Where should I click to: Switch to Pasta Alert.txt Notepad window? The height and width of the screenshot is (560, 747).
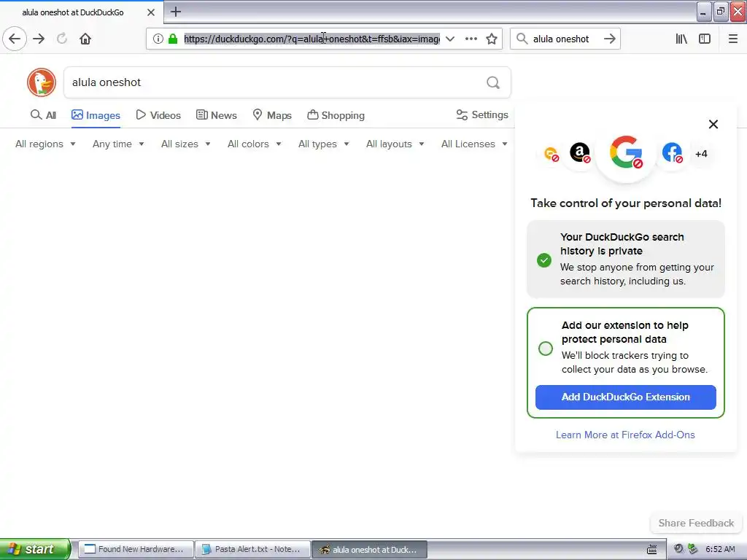pyautogui.click(x=252, y=549)
